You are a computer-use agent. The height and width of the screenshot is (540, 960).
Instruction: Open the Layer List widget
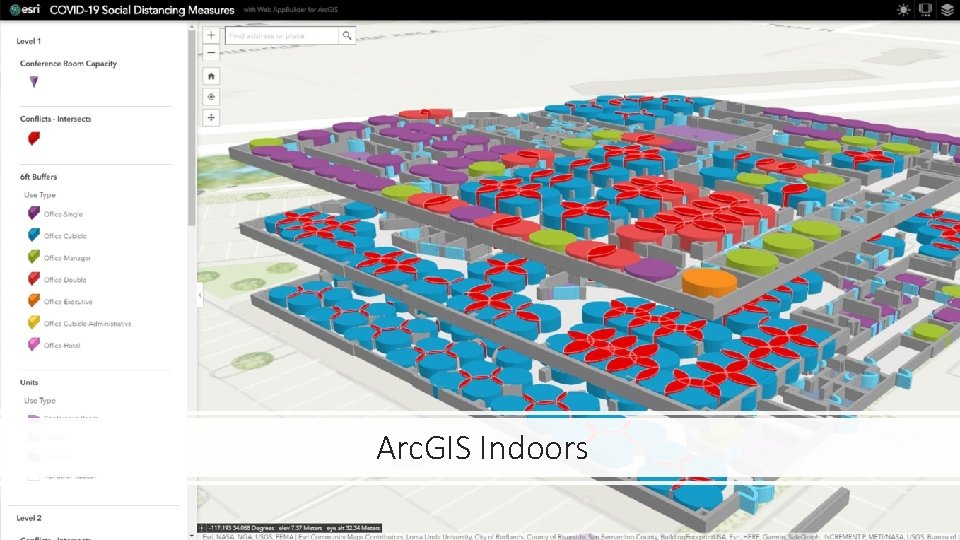tap(947, 10)
